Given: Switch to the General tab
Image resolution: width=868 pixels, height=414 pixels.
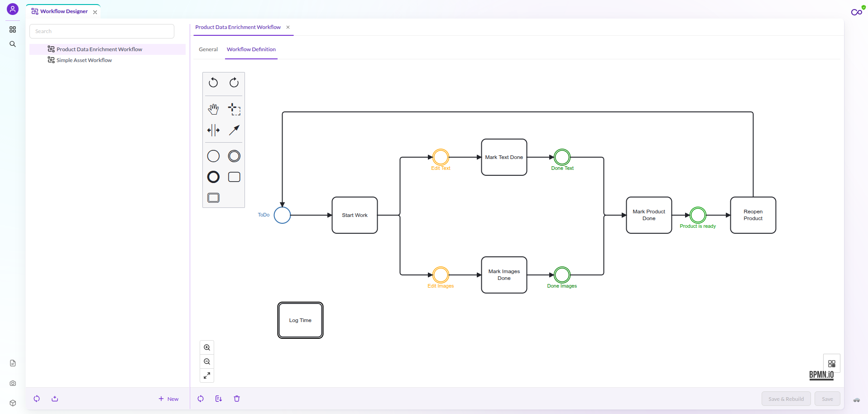Looking at the screenshot, I should pyautogui.click(x=208, y=49).
